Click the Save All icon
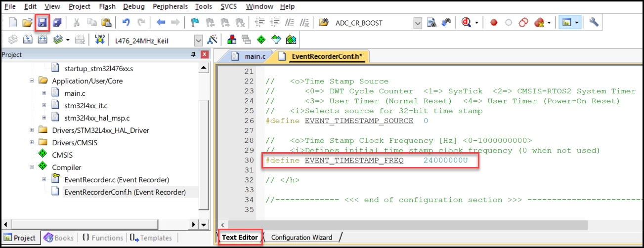The height and width of the screenshot is (248, 644). pyautogui.click(x=57, y=23)
